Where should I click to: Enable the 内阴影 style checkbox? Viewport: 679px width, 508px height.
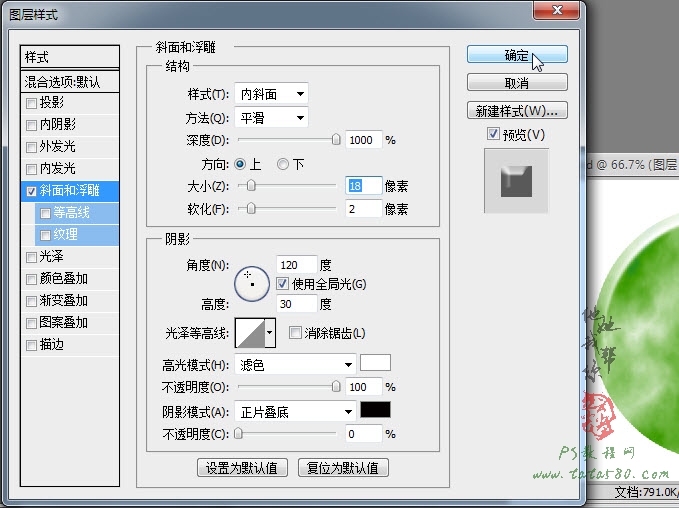31,125
